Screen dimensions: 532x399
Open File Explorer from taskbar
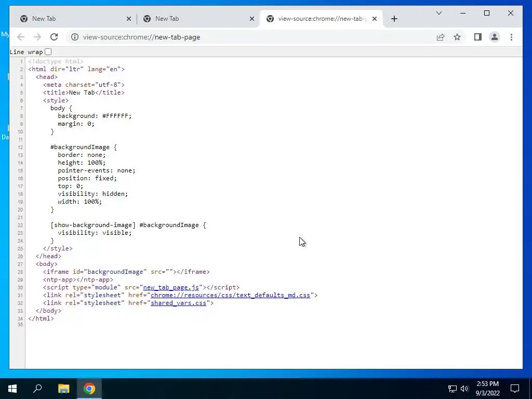(63, 389)
